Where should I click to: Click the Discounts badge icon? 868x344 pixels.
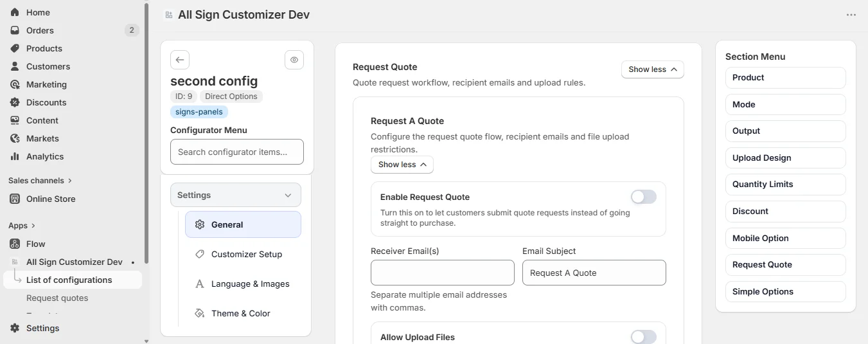point(15,102)
